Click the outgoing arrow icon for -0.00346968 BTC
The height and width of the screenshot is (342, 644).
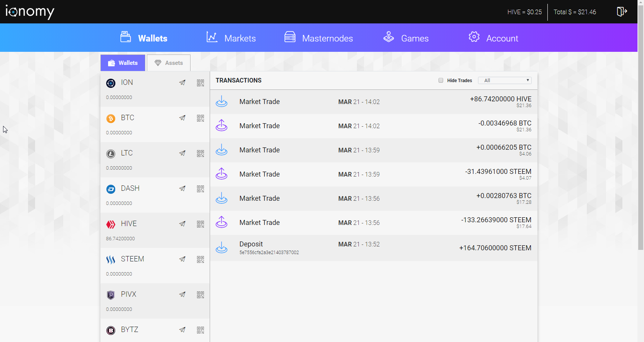point(222,126)
